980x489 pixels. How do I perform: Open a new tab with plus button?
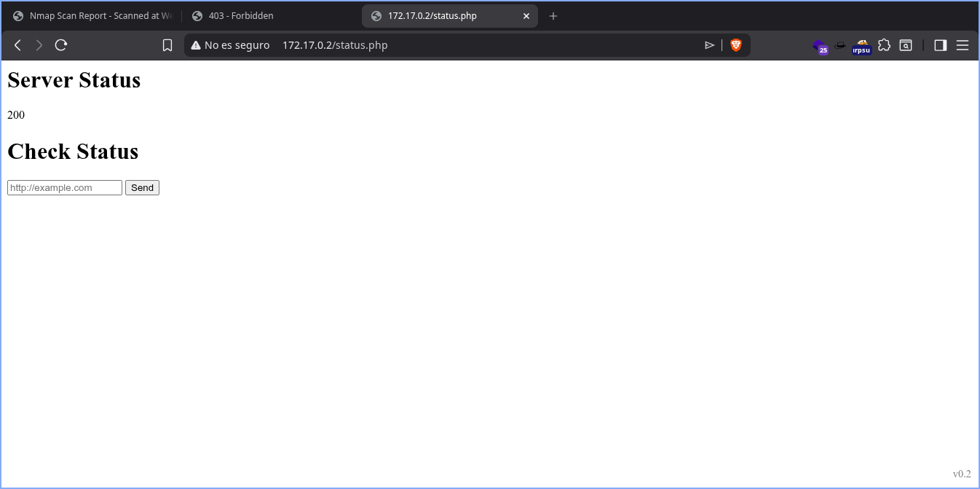pyautogui.click(x=553, y=16)
